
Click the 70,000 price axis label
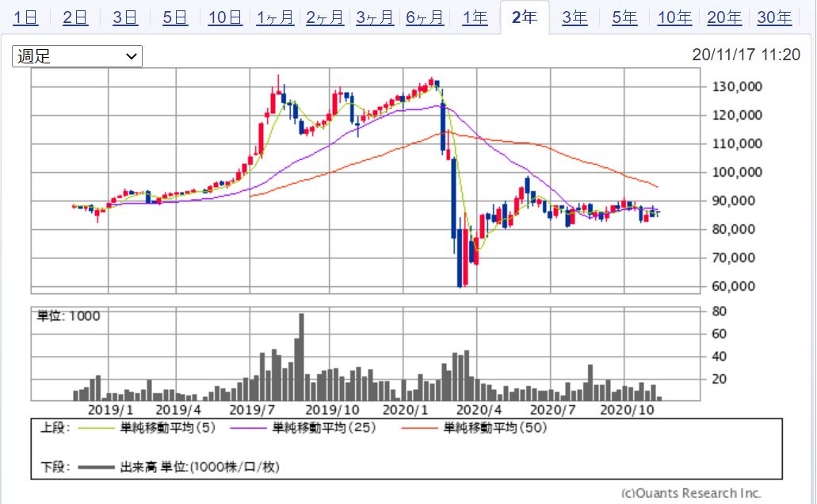tap(733, 258)
